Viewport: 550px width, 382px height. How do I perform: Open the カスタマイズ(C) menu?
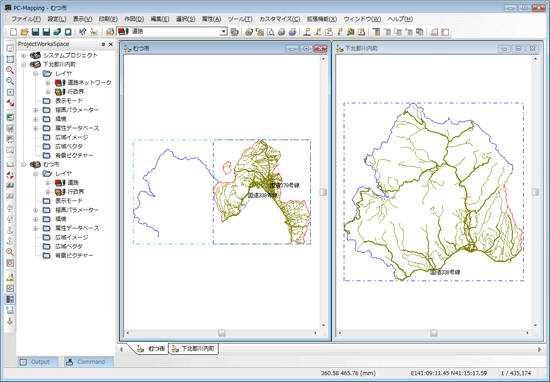[x=280, y=19]
